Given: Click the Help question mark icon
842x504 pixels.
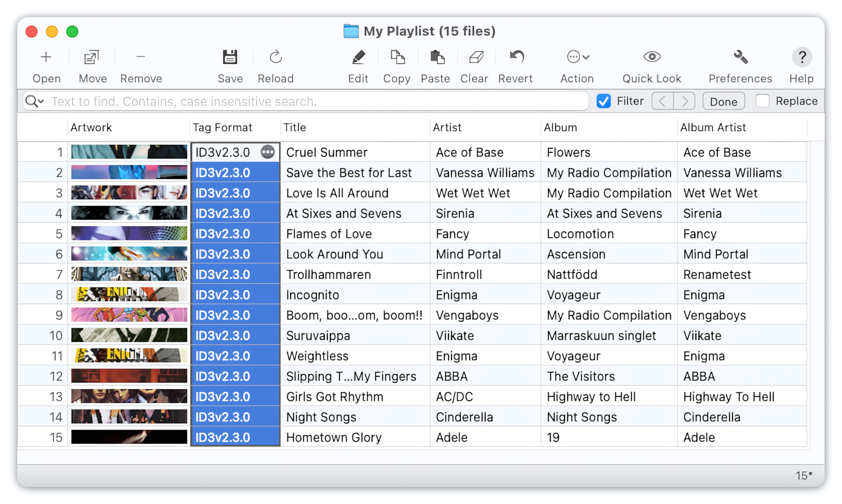Looking at the screenshot, I should click(x=802, y=57).
